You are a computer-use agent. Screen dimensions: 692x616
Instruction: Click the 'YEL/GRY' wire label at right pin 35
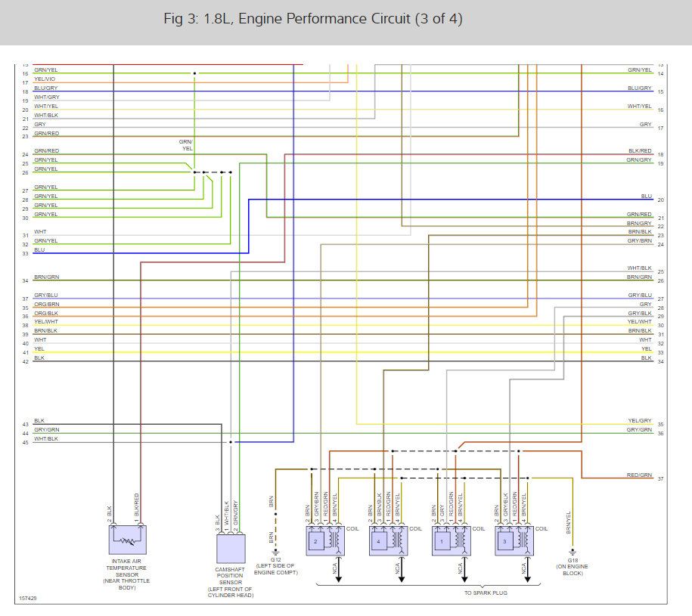point(640,421)
